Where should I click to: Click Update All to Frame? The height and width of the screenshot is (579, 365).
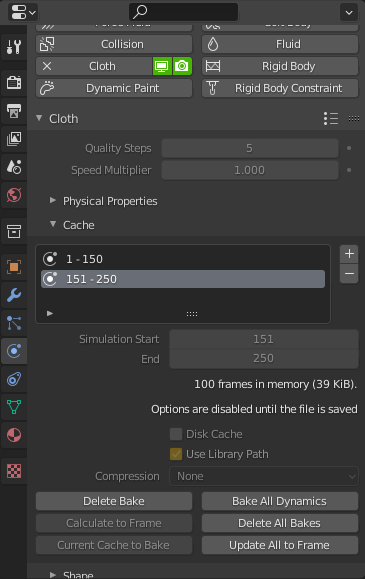tap(280, 545)
